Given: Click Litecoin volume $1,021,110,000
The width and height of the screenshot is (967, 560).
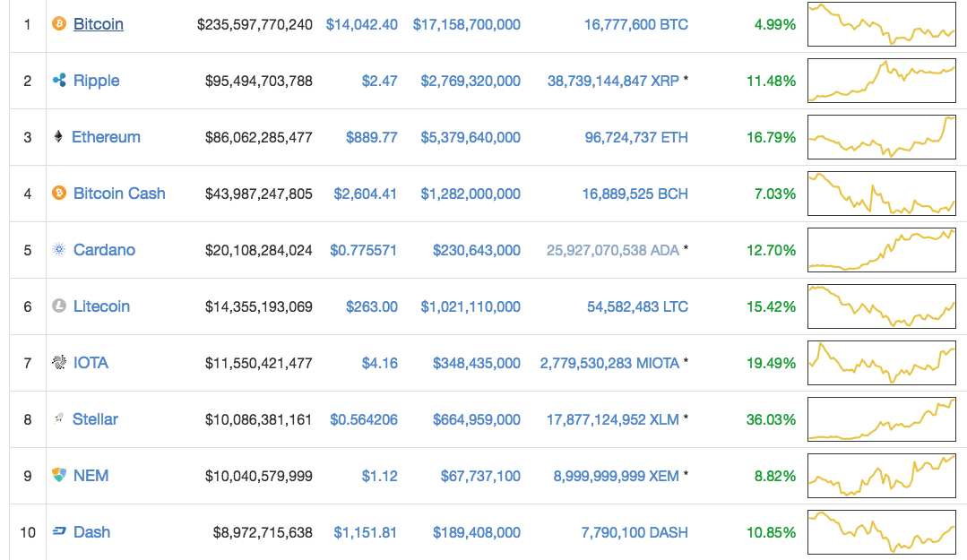Looking at the screenshot, I should tap(471, 306).
